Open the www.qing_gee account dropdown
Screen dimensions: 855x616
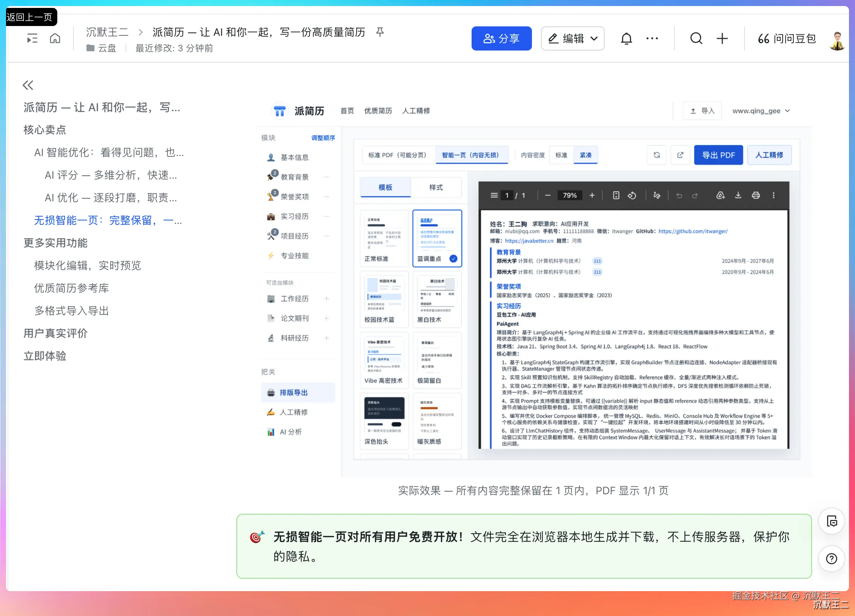pos(761,111)
